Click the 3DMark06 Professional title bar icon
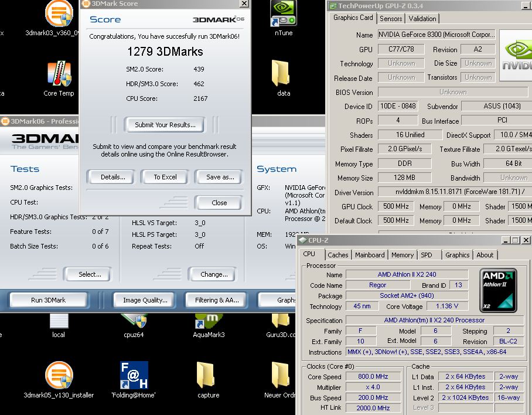 pyautogui.click(x=5, y=121)
